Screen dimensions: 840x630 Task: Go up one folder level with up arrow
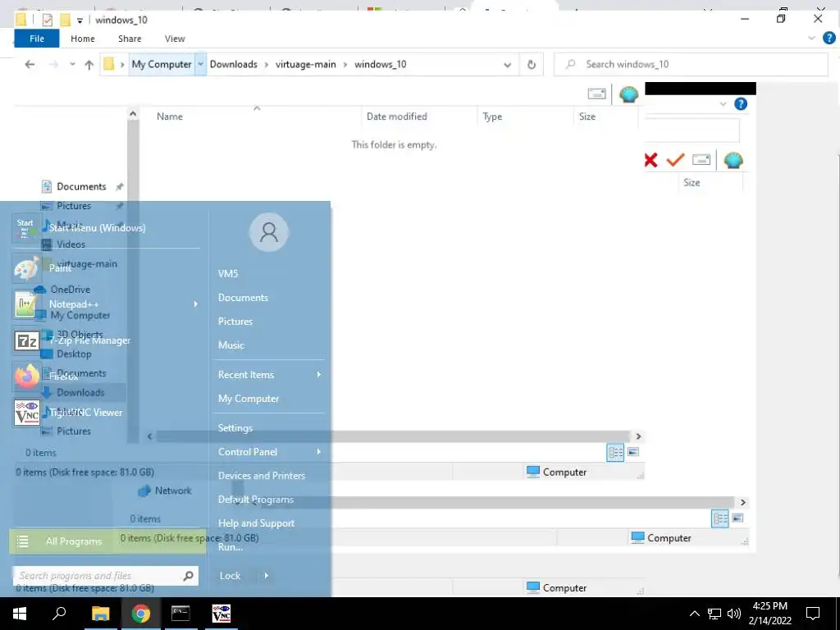(89, 64)
